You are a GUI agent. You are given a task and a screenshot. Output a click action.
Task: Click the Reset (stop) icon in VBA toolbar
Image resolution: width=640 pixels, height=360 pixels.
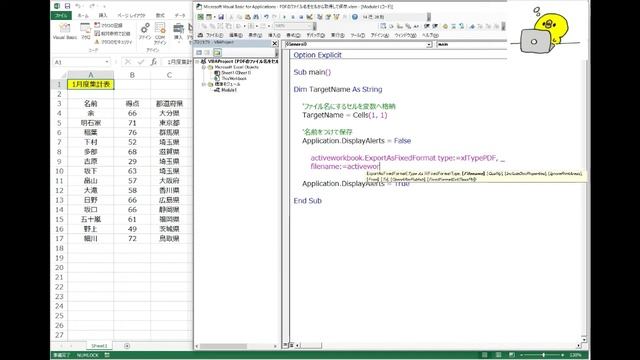coord(301,17)
